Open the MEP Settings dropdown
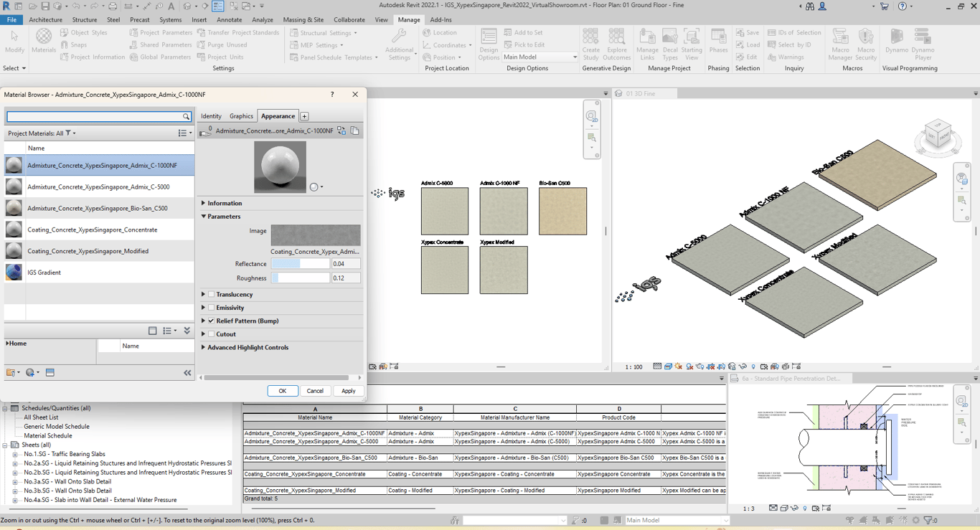 tap(316, 44)
